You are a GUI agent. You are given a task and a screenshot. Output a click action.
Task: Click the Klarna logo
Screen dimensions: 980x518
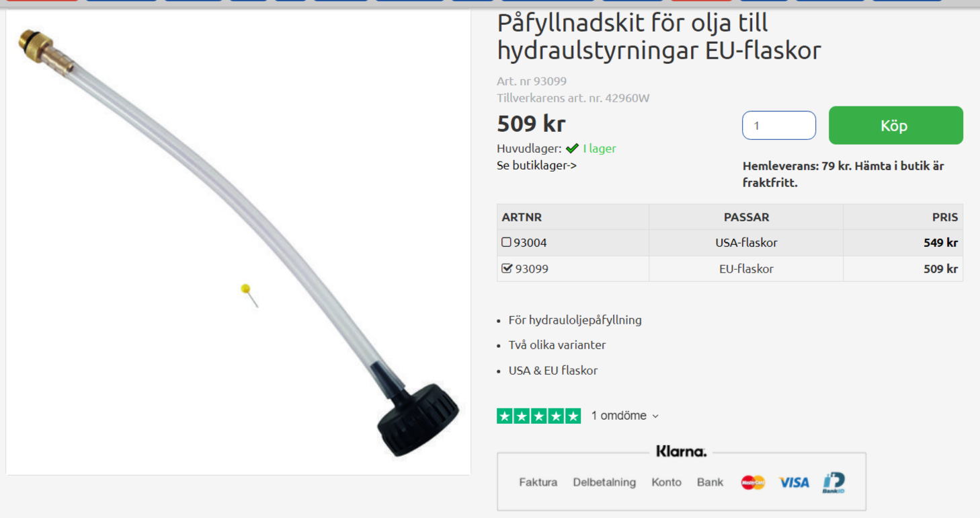(681, 451)
